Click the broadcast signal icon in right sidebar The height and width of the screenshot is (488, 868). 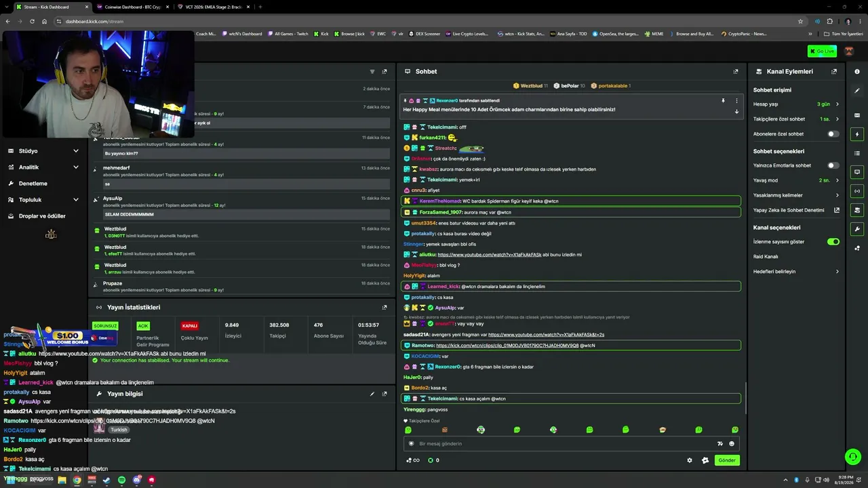pos(857,191)
